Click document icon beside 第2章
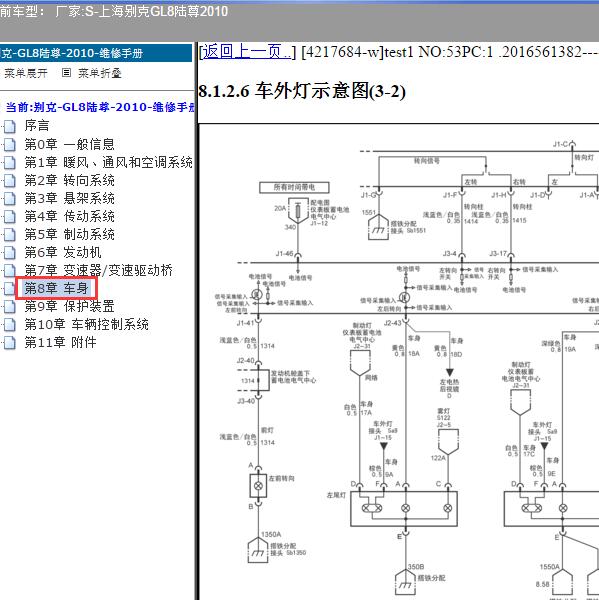 [10, 180]
